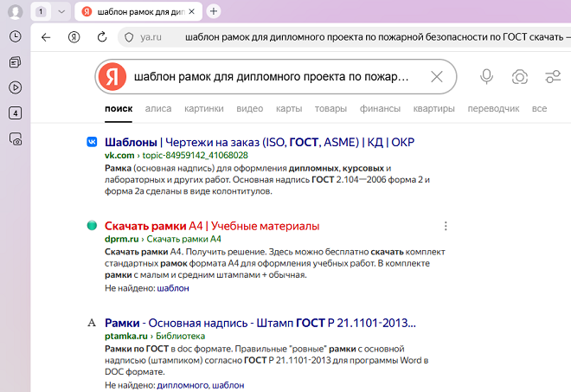Screen dimensions: 571x392
Task: Reload the page
Action: pyautogui.click(x=102, y=37)
